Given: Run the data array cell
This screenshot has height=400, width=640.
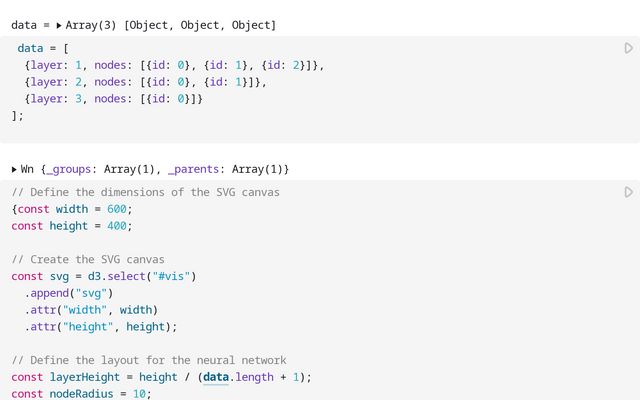Looking at the screenshot, I should (628, 48).
